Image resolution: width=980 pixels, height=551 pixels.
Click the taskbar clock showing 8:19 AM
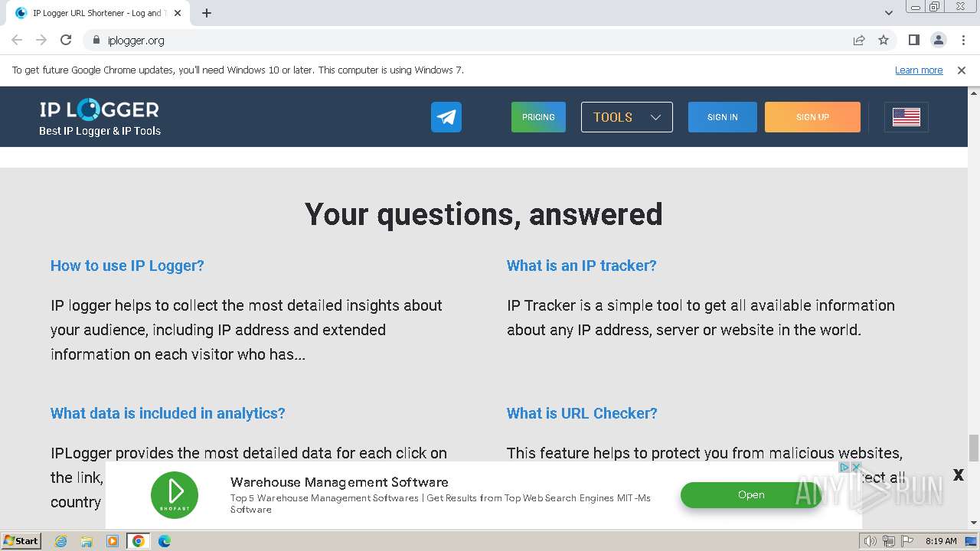coord(941,541)
